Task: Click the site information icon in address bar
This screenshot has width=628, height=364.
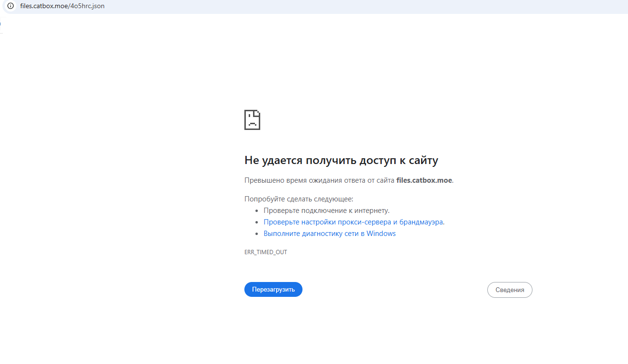Action: [x=11, y=6]
